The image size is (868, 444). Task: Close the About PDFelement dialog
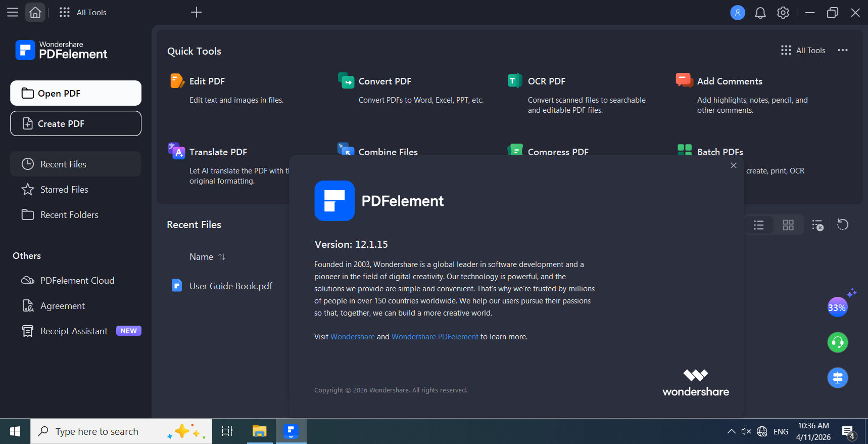[734, 165]
